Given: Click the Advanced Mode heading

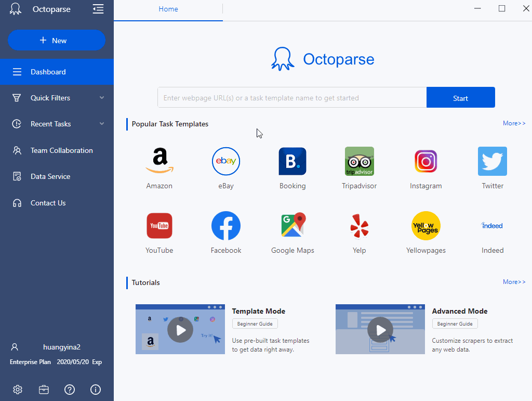Looking at the screenshot, I should click(x=460, y=311).
